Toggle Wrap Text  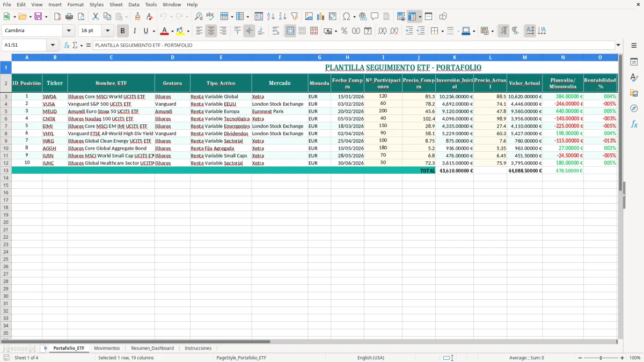(276, 31)
